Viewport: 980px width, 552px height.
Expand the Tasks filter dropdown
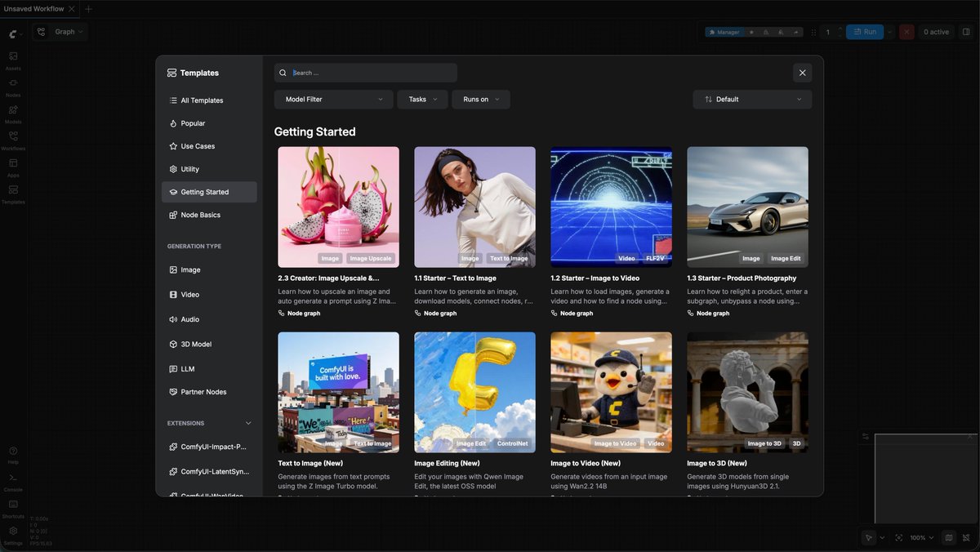[x=422, y=100]
